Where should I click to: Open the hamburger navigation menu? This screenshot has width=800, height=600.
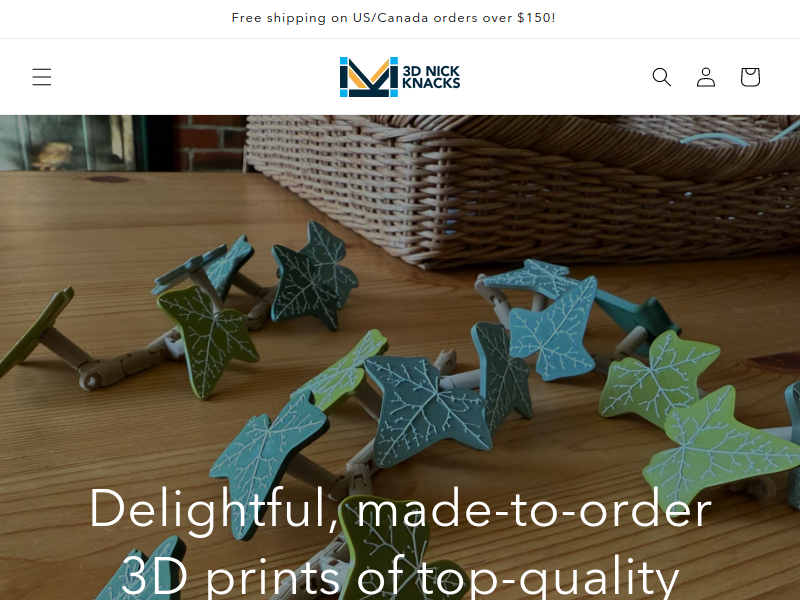(42, 77)
